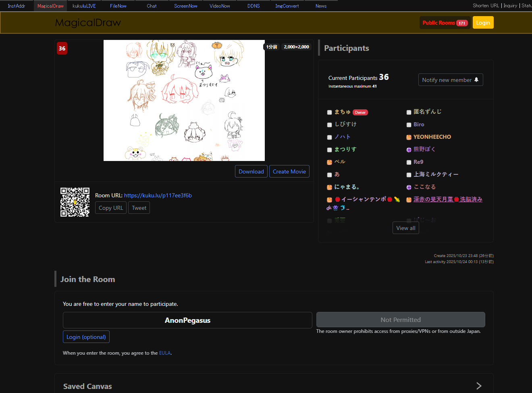
Task: Open the DDNS tab
Action: click(254, 6)
